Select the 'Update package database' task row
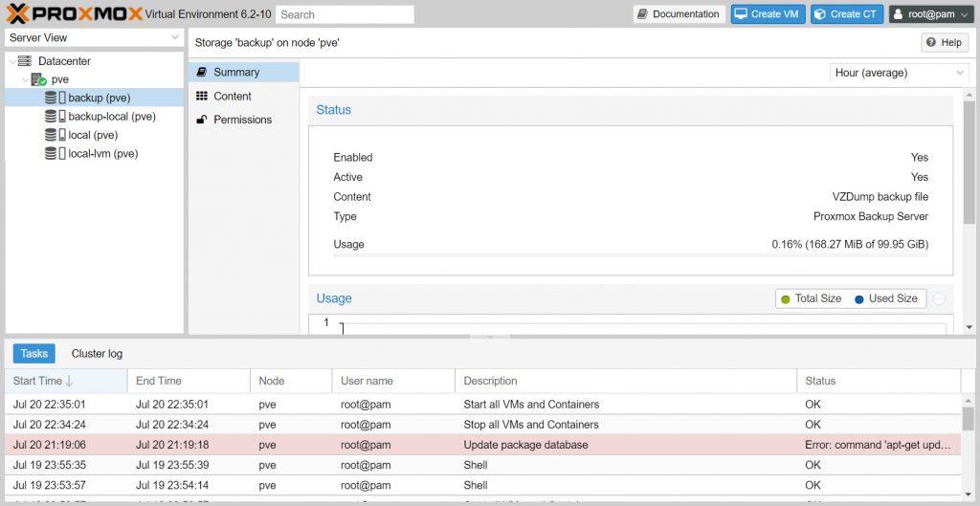980x506 pixels. click(482, 446)
